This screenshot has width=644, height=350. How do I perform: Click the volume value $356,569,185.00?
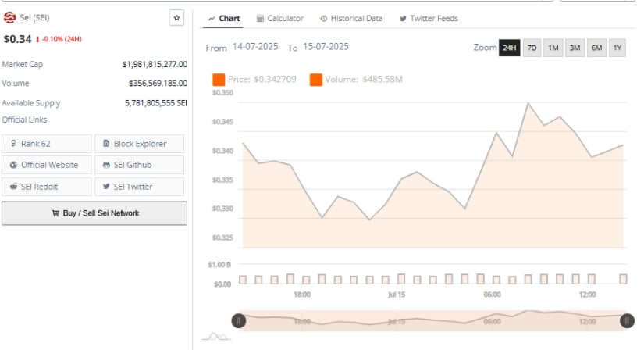click(x=158, y=84)
